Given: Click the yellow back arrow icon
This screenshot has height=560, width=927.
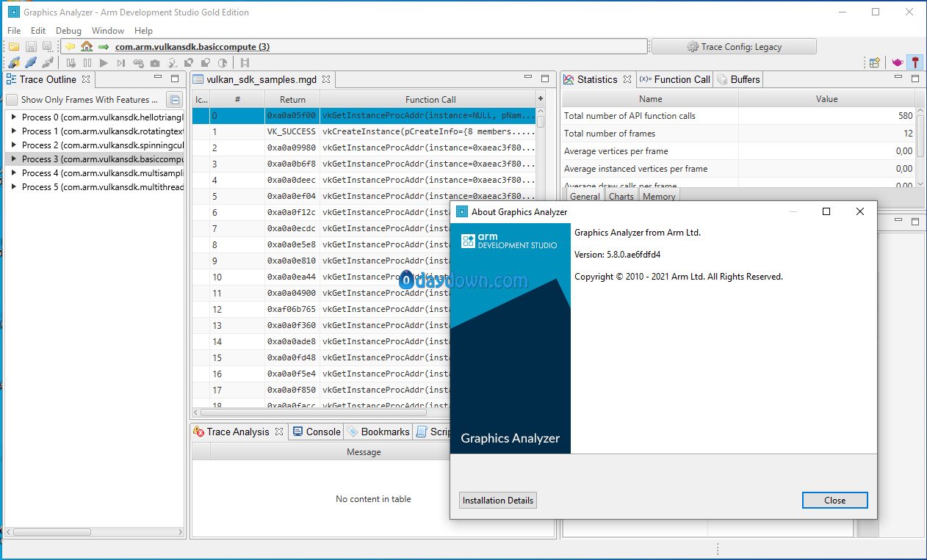Looking at the screenshot, I should 71,47.
